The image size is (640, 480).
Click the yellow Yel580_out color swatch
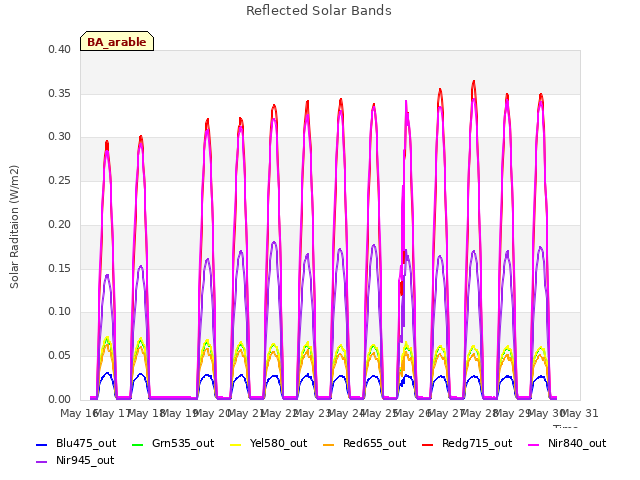236,444
